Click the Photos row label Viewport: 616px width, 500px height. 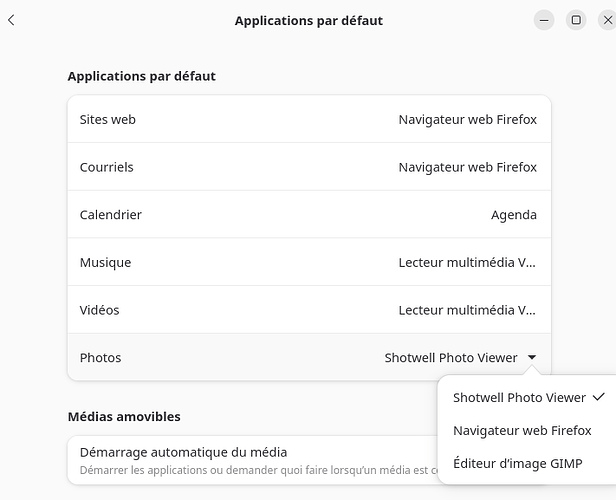click(101, 358)
